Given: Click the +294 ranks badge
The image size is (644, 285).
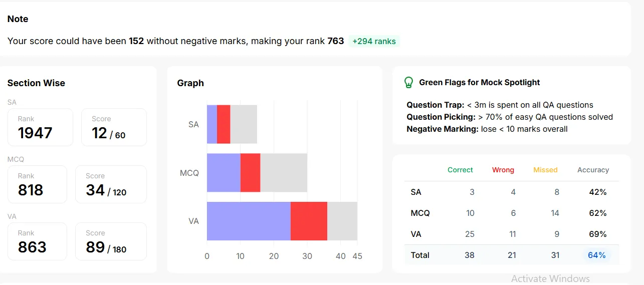Looking at the screenshot, I should pyautogui.click(x=374, y=42).
